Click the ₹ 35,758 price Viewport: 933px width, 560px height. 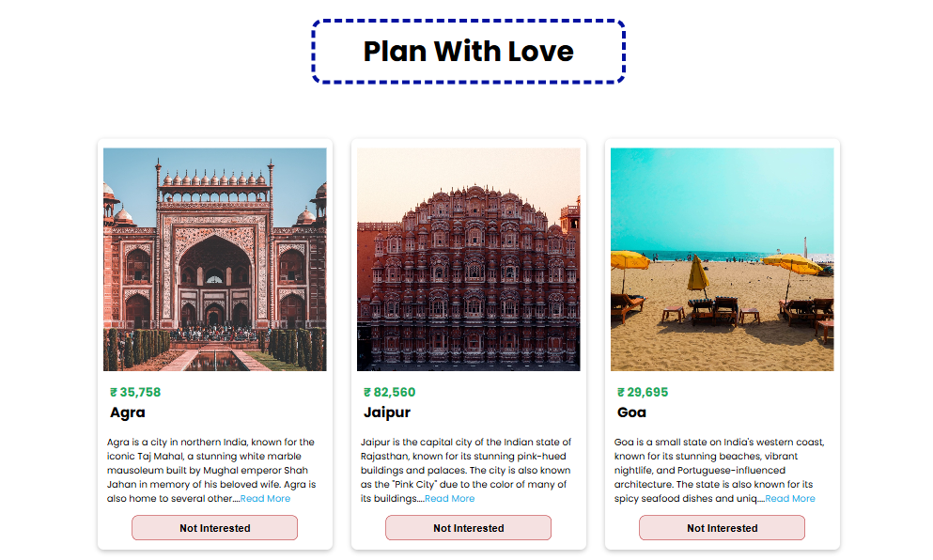click(x=135, y=393)
